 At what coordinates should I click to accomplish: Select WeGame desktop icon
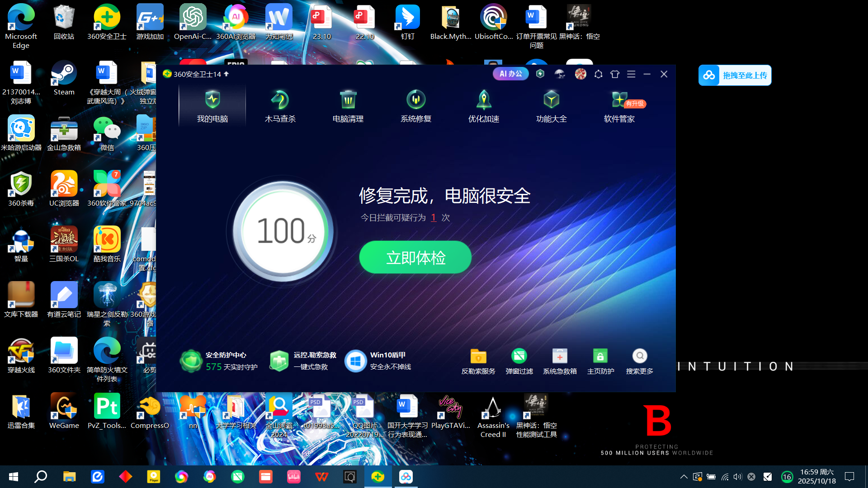coord(64,412)
